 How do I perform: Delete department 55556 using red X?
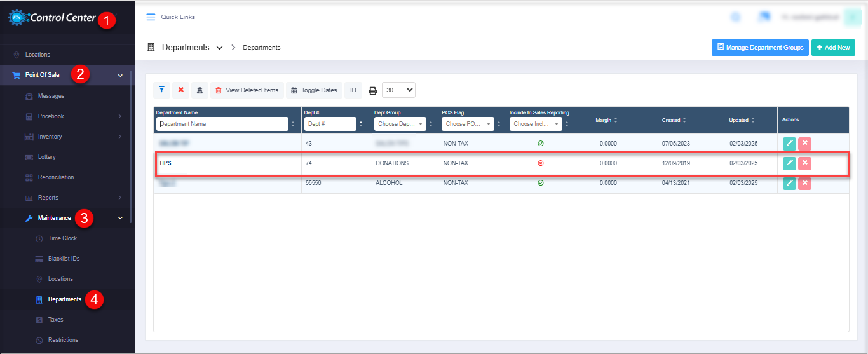coord(804,183)
